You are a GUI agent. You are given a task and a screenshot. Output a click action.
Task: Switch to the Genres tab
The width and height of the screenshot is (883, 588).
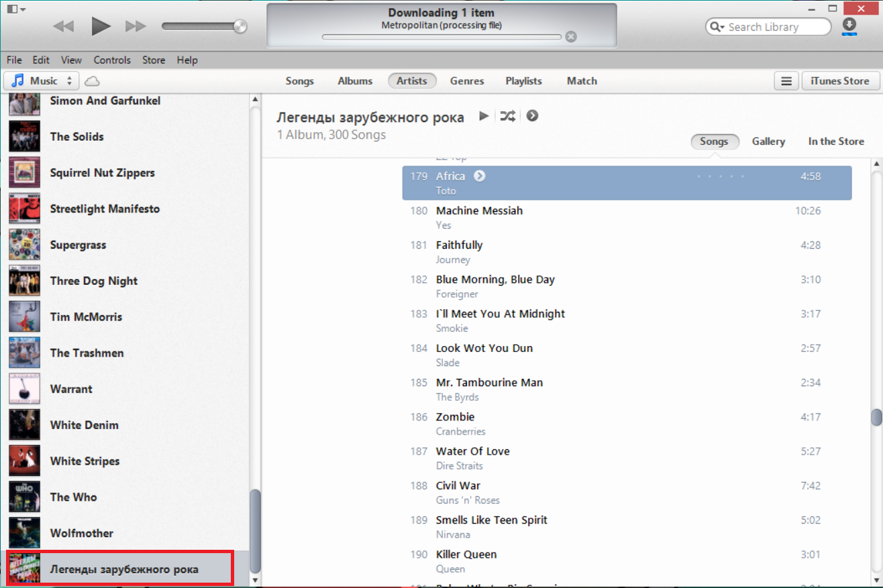(467, 81)
